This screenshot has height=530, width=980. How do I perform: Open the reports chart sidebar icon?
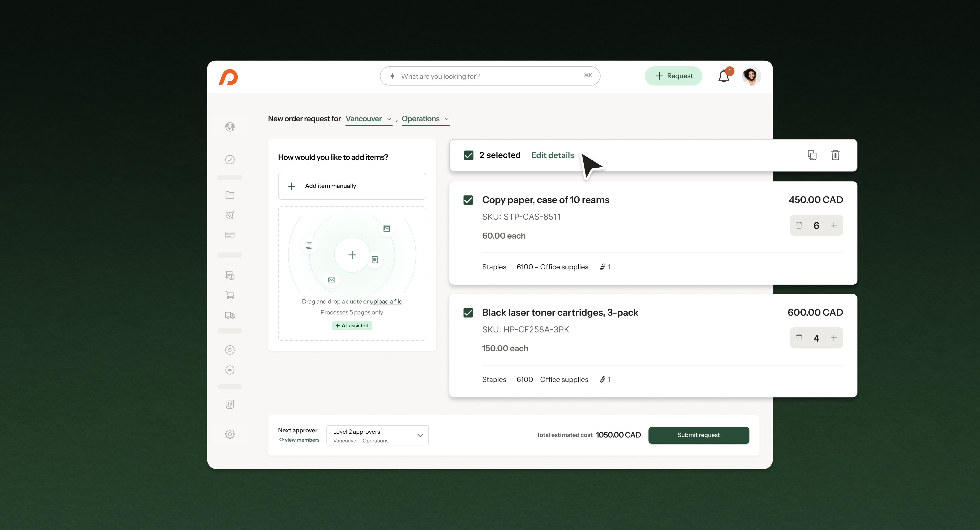pyautogui.click(x=230, y=404)
